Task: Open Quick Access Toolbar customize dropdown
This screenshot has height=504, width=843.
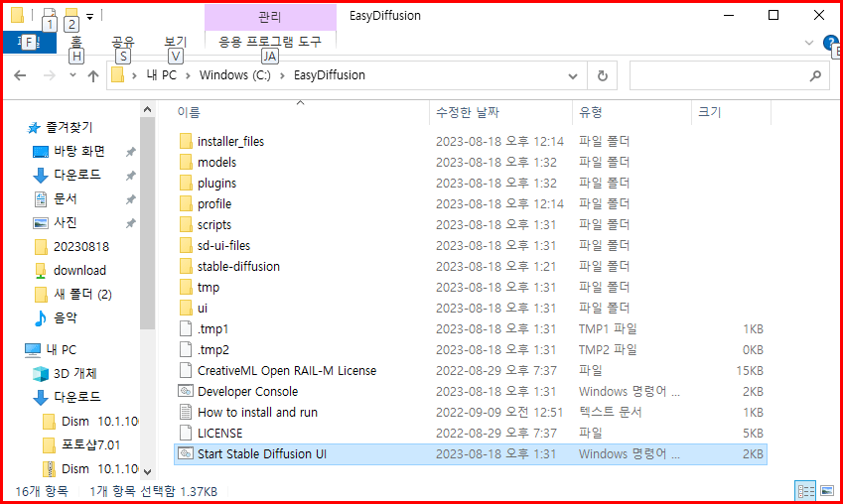Action: [x=89, y=17]
